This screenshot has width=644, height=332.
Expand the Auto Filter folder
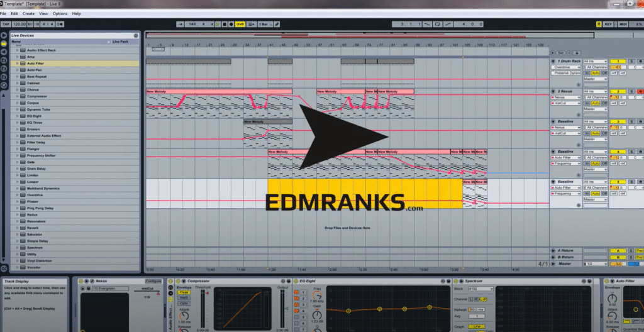[18, 64]
